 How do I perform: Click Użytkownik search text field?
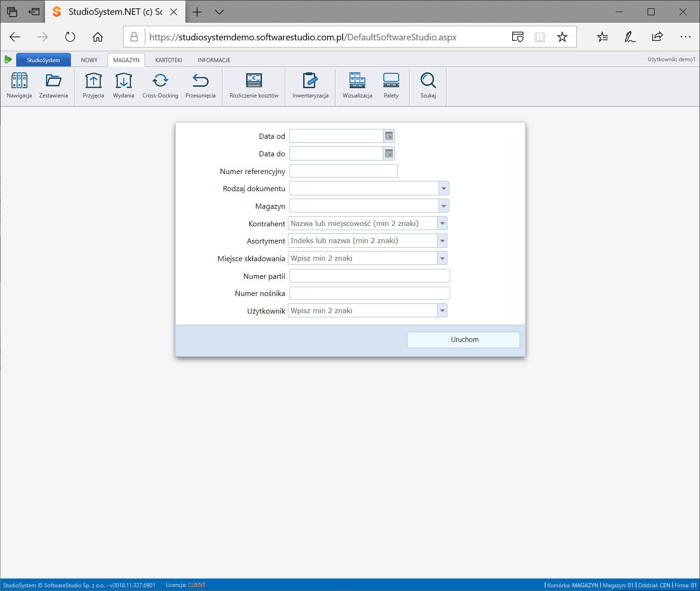click(x=363, y=311)
